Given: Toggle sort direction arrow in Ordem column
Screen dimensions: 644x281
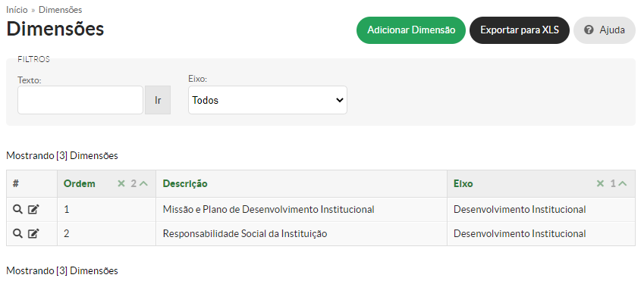Looking at the screenshot, I should click(x=143, y=183).
